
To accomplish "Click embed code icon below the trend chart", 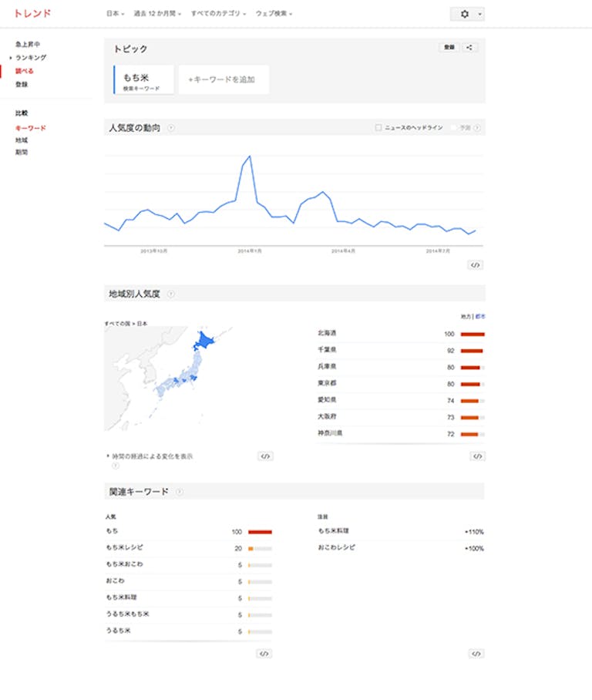I will (476, 264).
